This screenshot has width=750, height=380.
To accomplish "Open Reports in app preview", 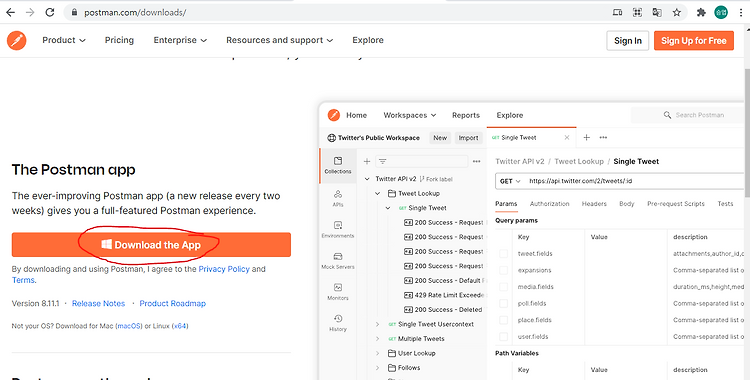I will coord(466,115).
